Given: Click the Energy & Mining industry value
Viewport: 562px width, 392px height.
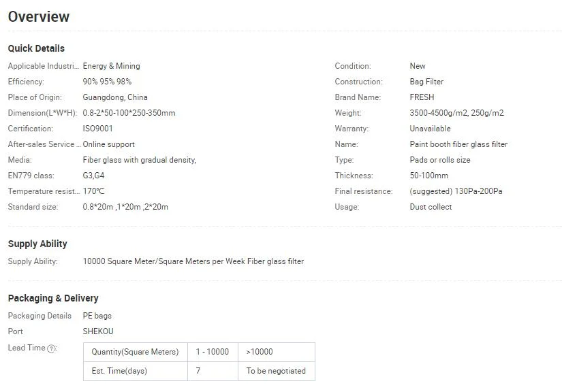Looking at the screenshot, I should pyautogui.click(x=111, y=66).
